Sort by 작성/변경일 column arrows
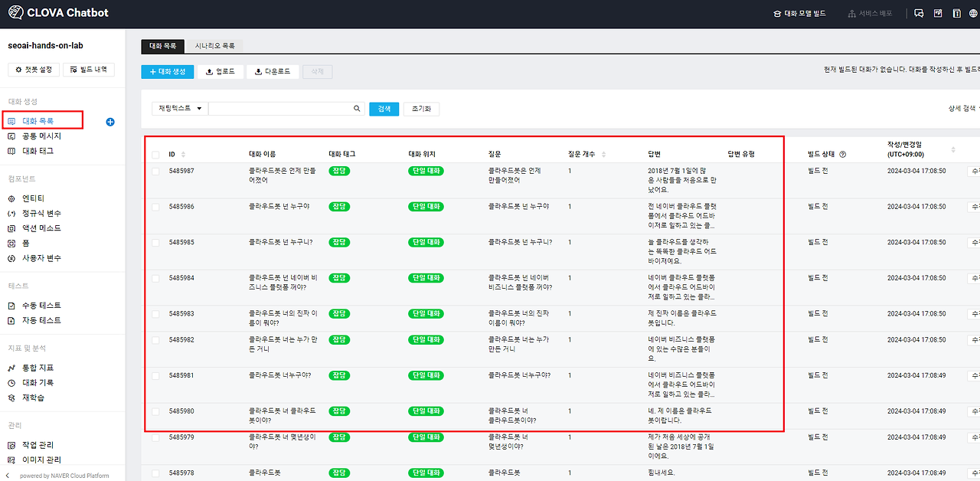980x481 pixels. pyautogui.click(x=953, y=149)
